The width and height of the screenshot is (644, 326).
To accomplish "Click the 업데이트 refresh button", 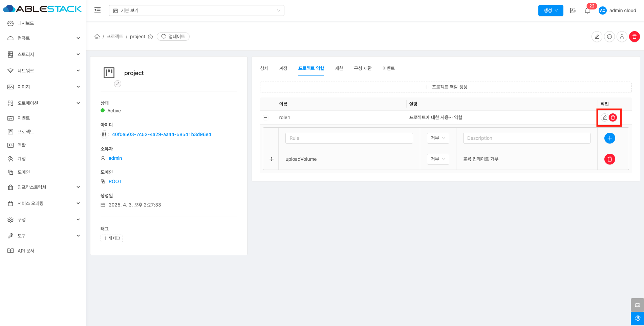I will coord(173,37).
